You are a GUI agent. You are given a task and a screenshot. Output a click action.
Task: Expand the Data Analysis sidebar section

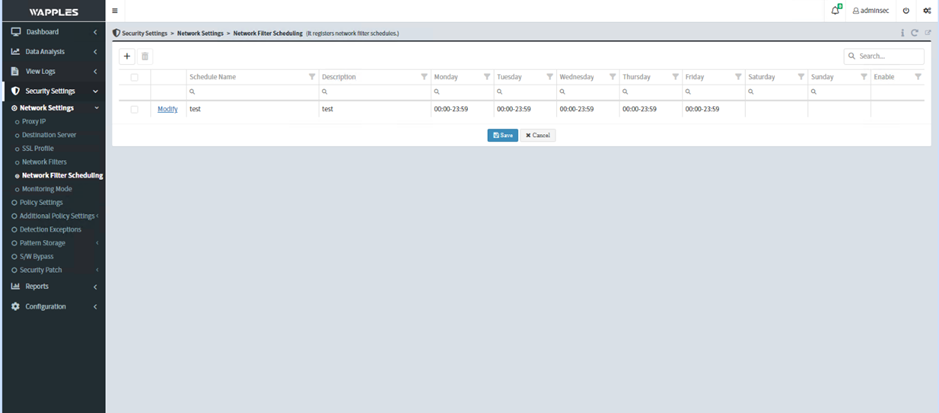[x=52, y=51]
